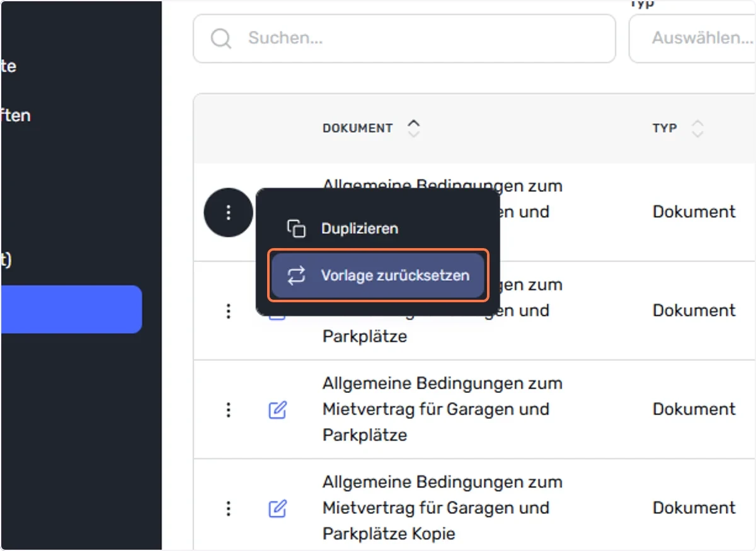Select Vorlage zurücksetzen in the context menu
This screenshot has height=551, width=756.
click(377, 275)
